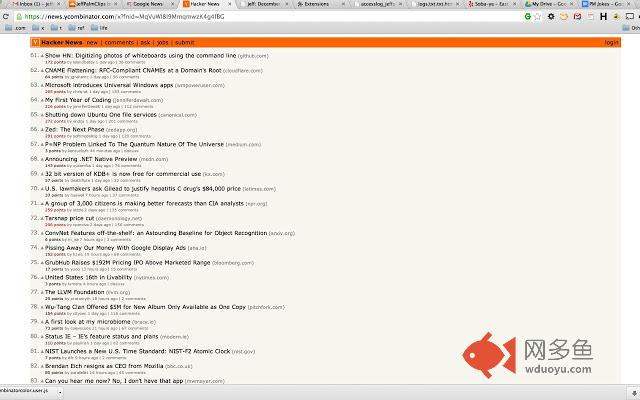Click the browser reload icon
The image size is (640, 400).
(6, 17)
